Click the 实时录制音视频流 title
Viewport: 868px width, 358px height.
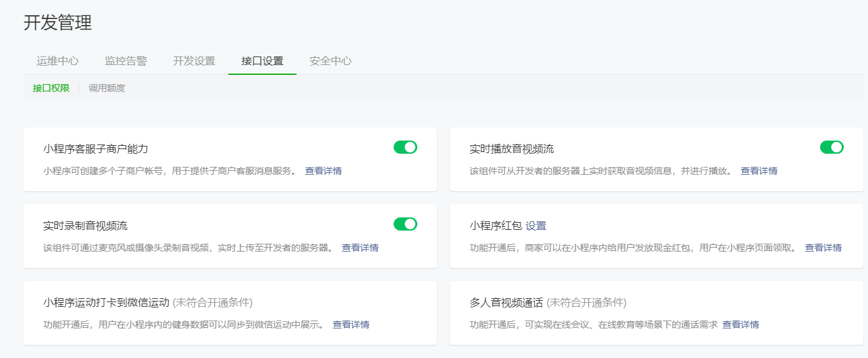pyautogui.click(x=85, y=226)
